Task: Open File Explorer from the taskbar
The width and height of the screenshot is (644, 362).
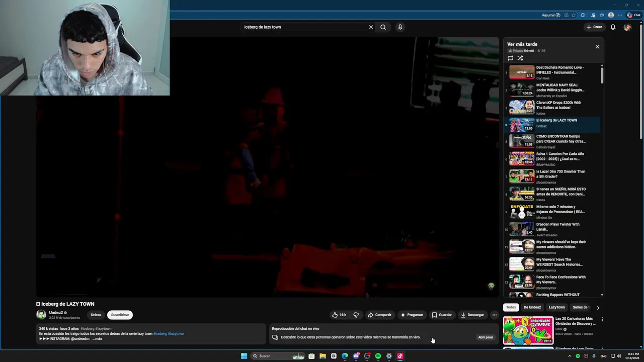Action: pyautogui.click(x=323, y=356)
